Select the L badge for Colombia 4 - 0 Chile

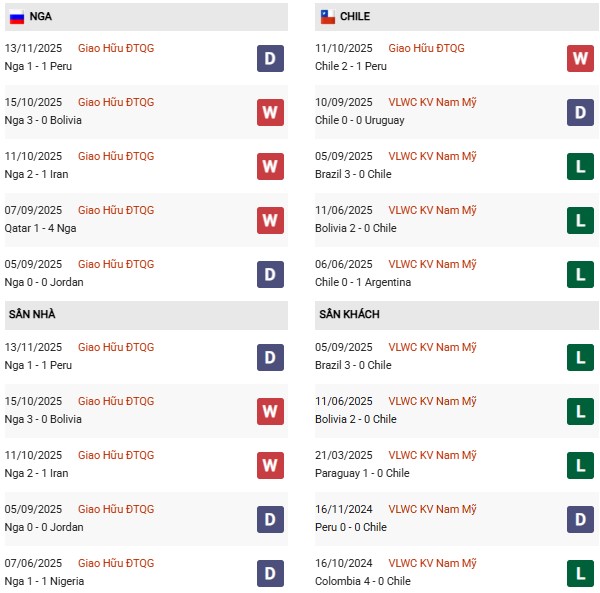[x=581, y=573]
